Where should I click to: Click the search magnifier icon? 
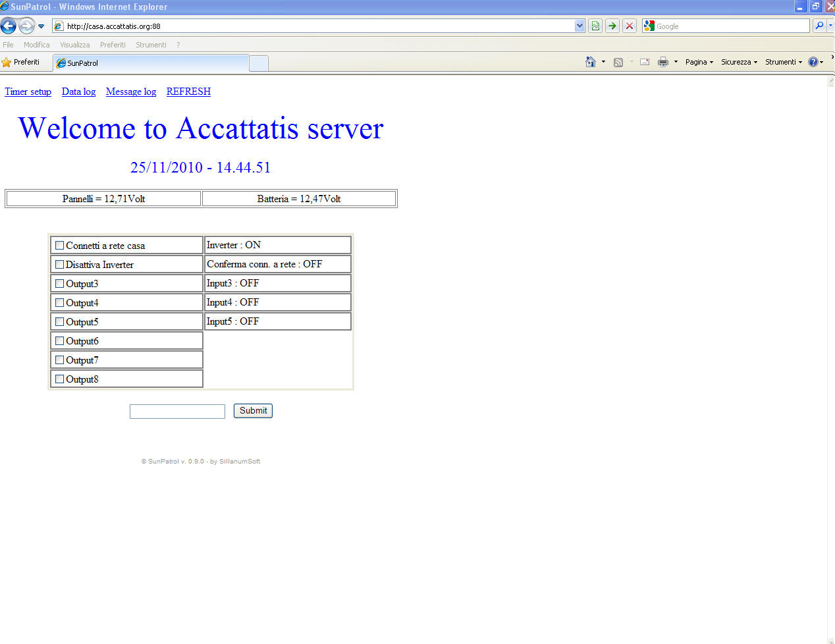[819, 26]
